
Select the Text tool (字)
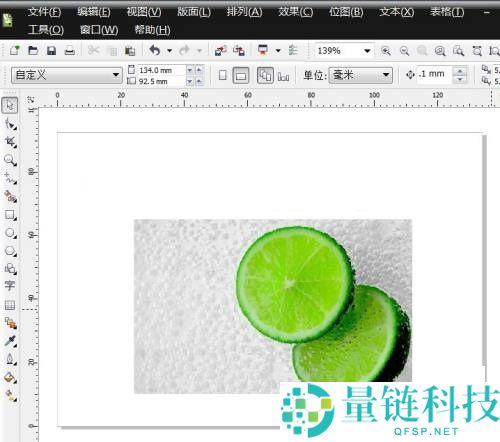(10, 286)
